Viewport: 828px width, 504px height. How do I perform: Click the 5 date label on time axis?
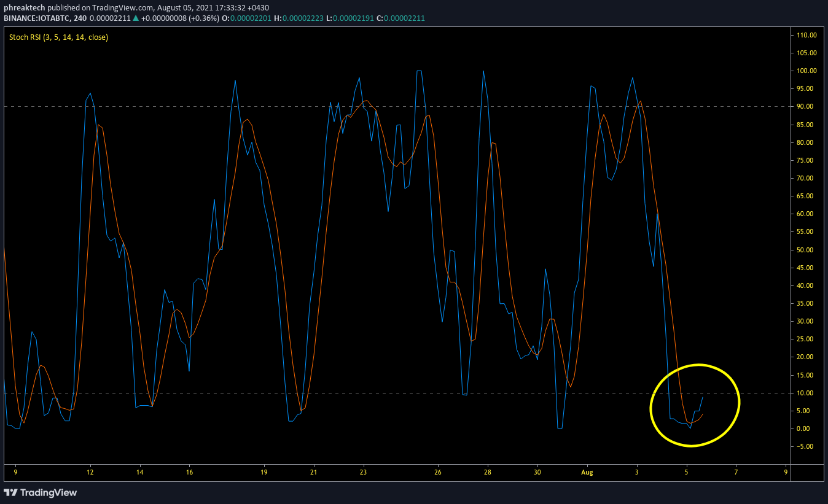[686, 473]
